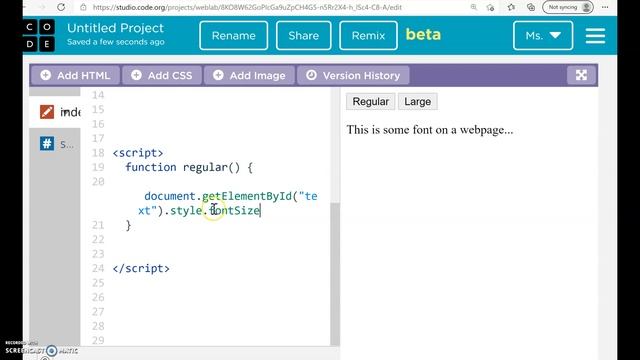Click the Share button

(x=303, y=36)
